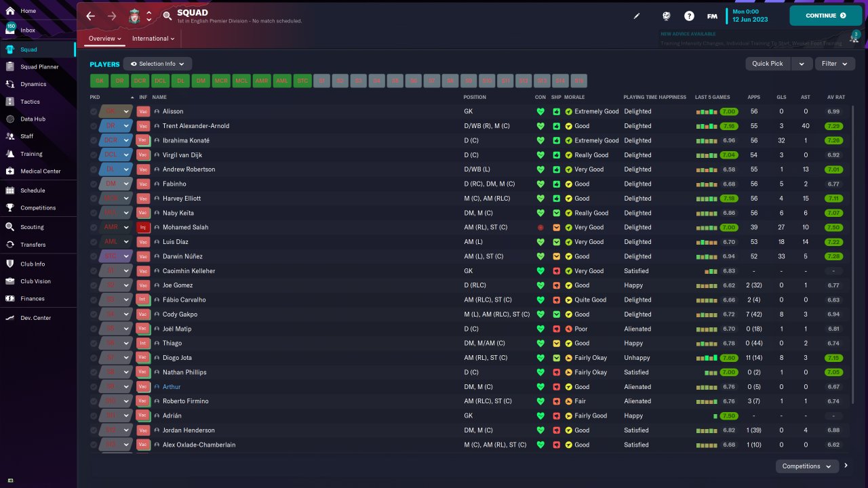Click the pencil edit icon

click(x=637, y=16)
